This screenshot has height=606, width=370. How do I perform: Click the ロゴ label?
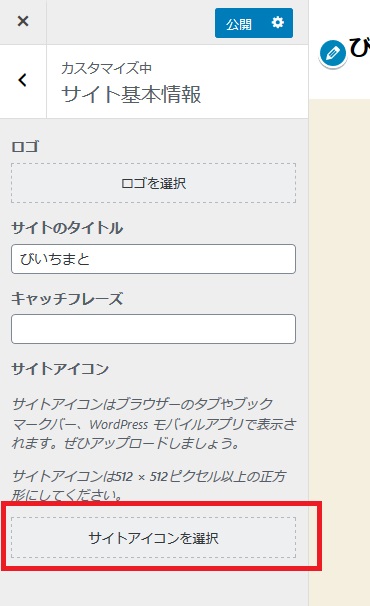(25, 147)
